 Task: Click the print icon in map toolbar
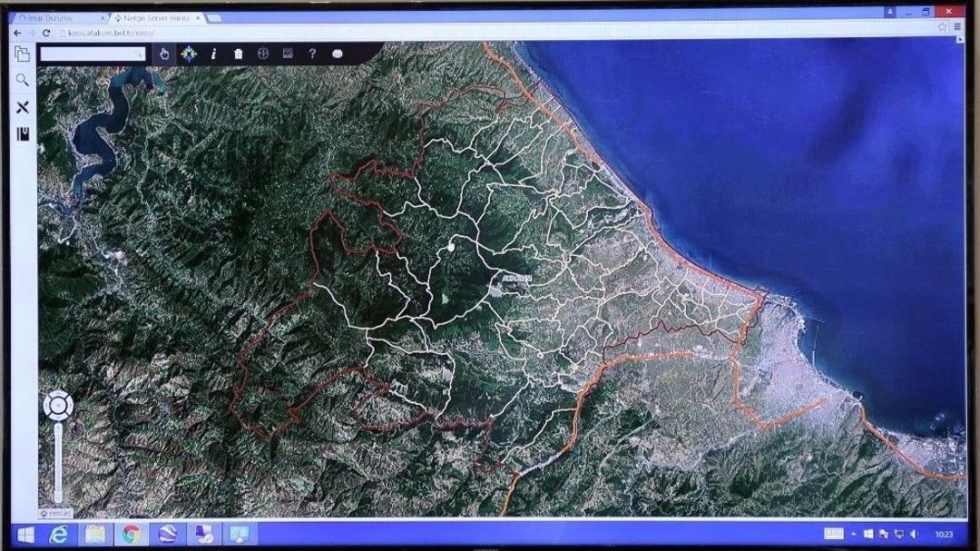[337, 54]
